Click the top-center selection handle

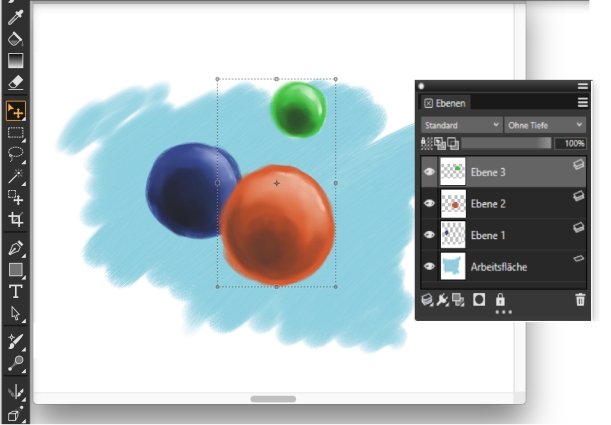click(277, 79)
